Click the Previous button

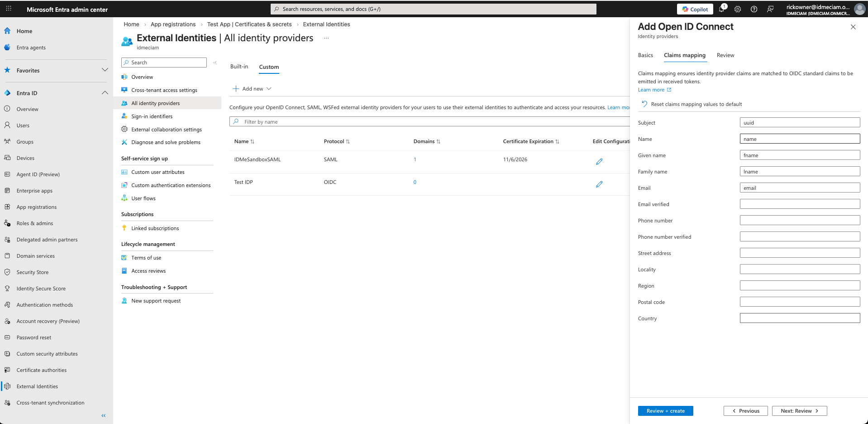tap(745, 411)
